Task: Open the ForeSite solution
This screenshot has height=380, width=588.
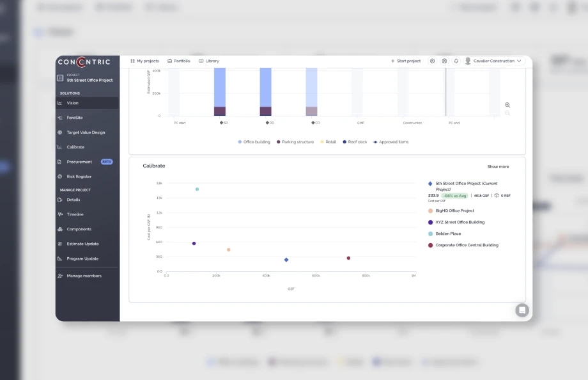Action: (75, 118)
